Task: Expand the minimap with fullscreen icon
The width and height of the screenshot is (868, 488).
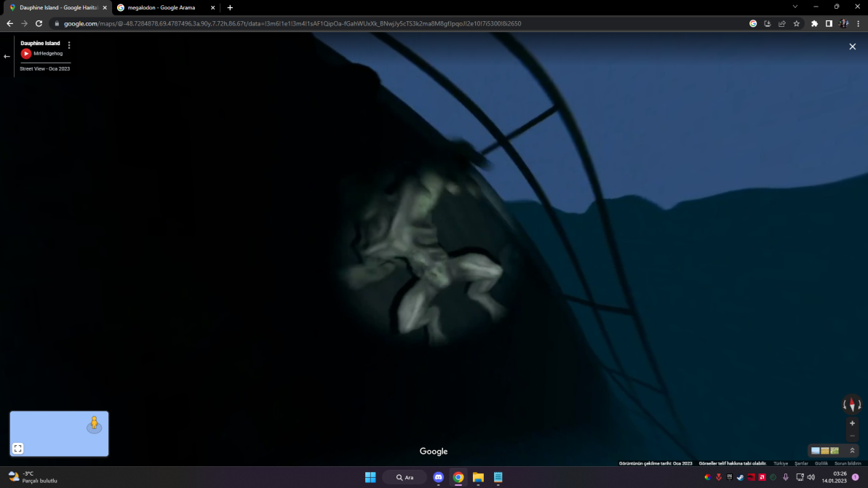Action: [17, 448]
